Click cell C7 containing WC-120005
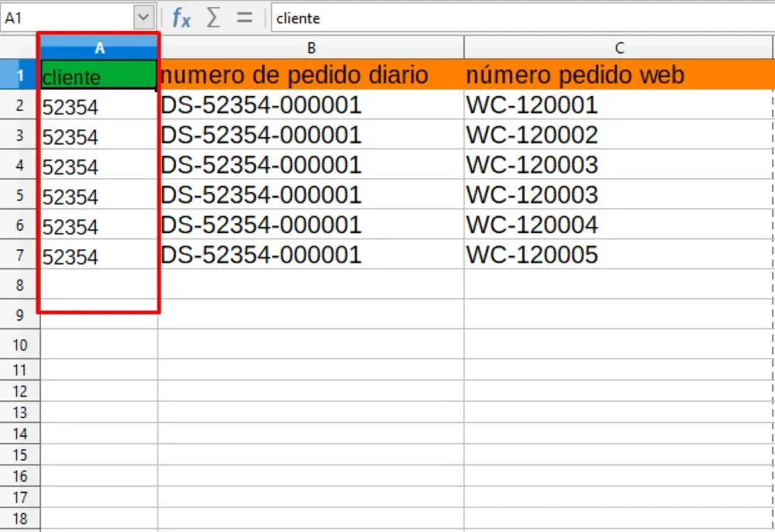 click(618, 255)
